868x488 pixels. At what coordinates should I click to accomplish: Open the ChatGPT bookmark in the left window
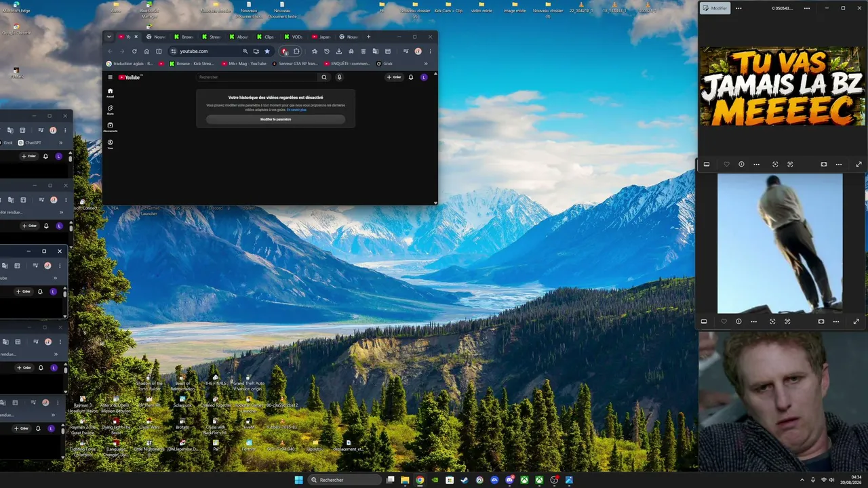[30, 143]
